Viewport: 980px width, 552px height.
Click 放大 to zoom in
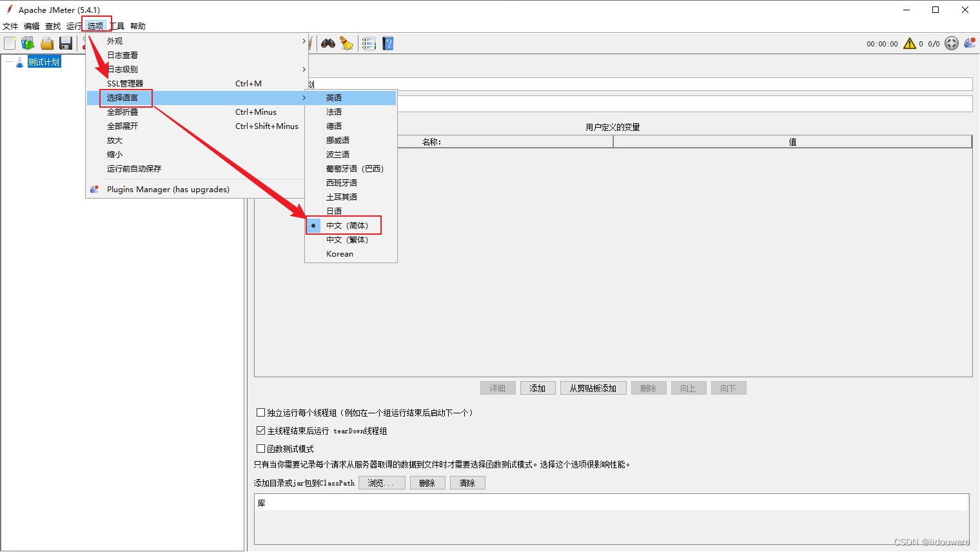[x=197, y=141]
